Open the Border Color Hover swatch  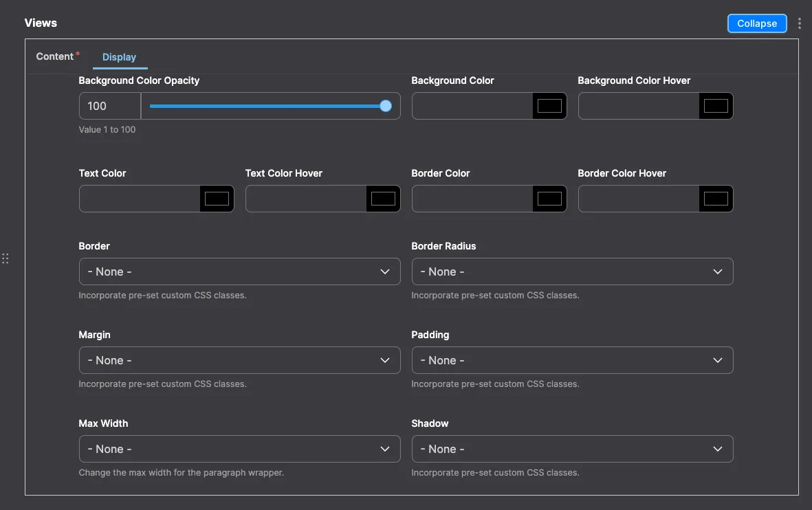click(x=716, y=199)
